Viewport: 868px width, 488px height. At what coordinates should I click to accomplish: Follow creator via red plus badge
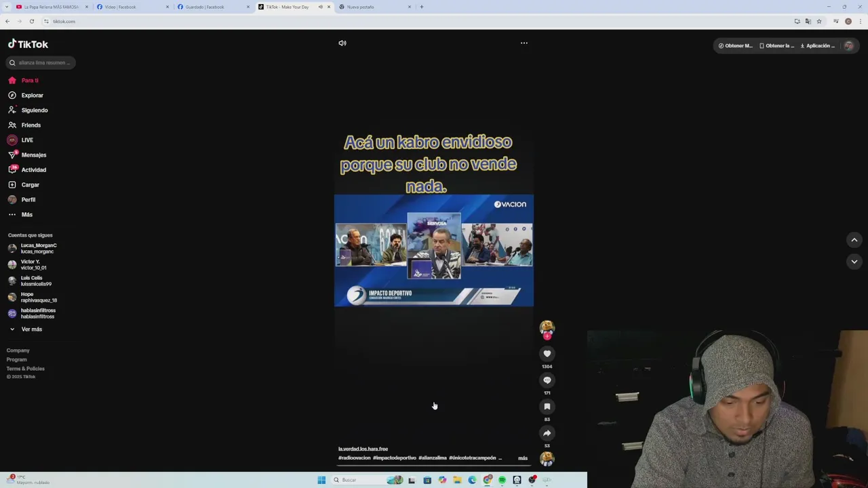[547, 336]
